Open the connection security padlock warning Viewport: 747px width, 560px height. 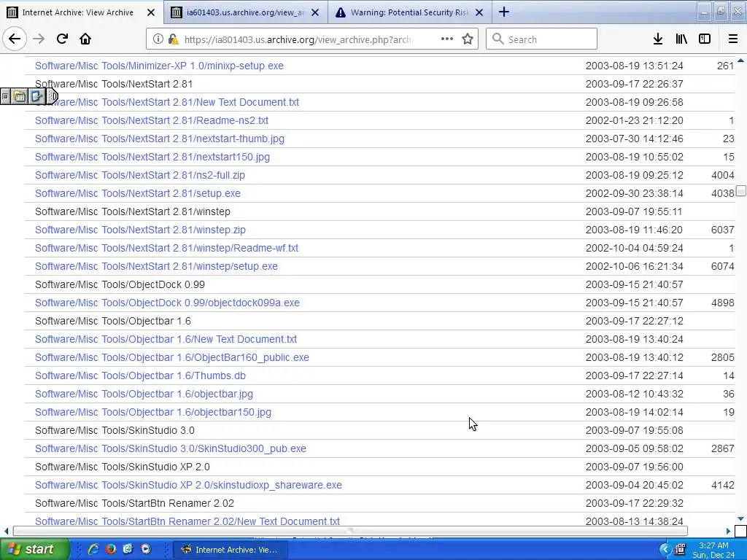[173, 39]
